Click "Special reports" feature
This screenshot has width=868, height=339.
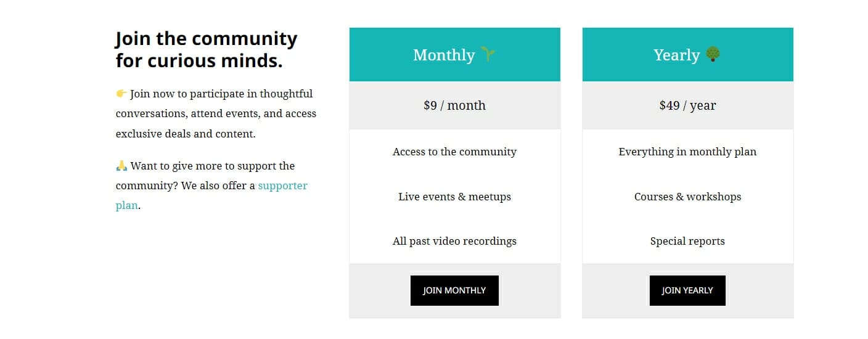point(687,241)
